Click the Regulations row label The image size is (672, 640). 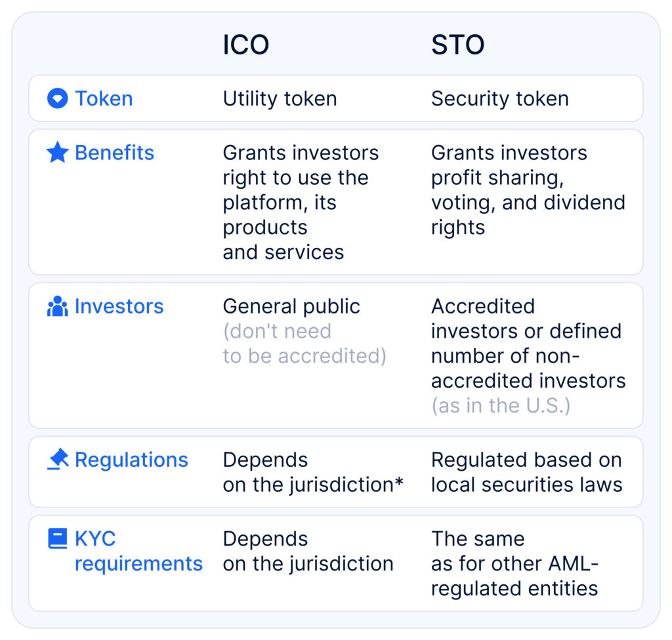pos(131,460)
